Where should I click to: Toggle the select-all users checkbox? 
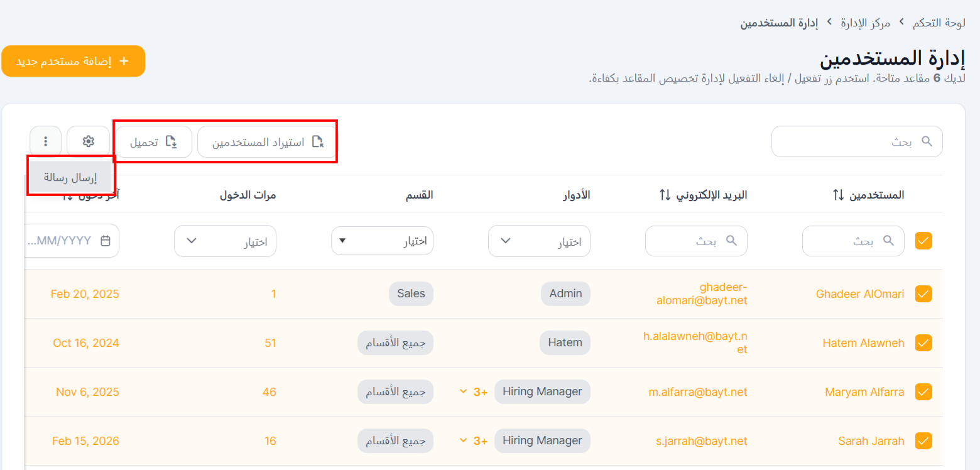point(923,241)
